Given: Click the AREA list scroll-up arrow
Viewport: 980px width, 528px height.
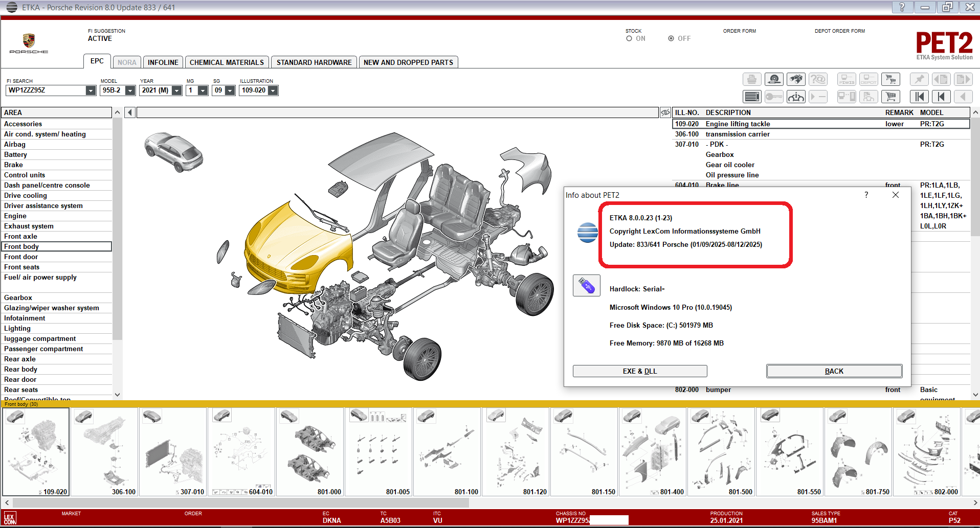Looking at the screenshot, I should (x=118, y=112).
